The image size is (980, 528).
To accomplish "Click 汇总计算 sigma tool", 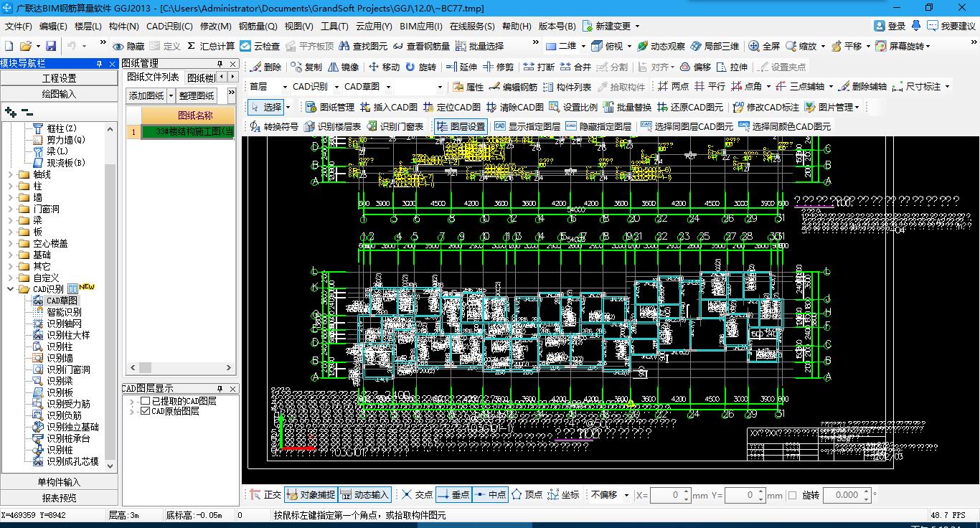I will pyautogui.click(x=210, y=46).
